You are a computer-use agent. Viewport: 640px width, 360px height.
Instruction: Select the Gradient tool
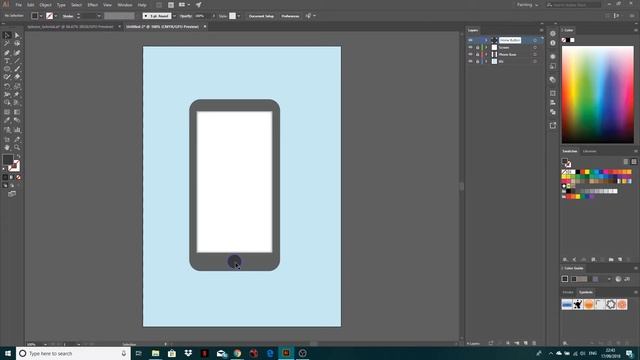tap(17, 112)
